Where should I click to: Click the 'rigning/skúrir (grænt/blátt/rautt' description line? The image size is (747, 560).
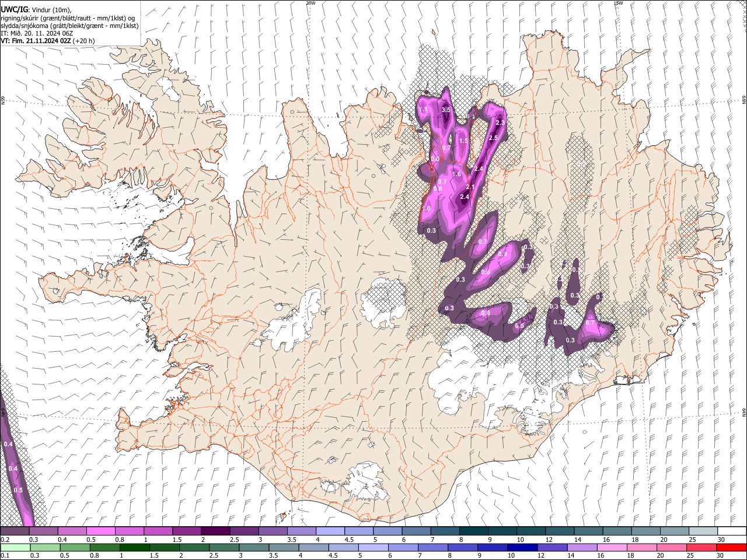68,18
